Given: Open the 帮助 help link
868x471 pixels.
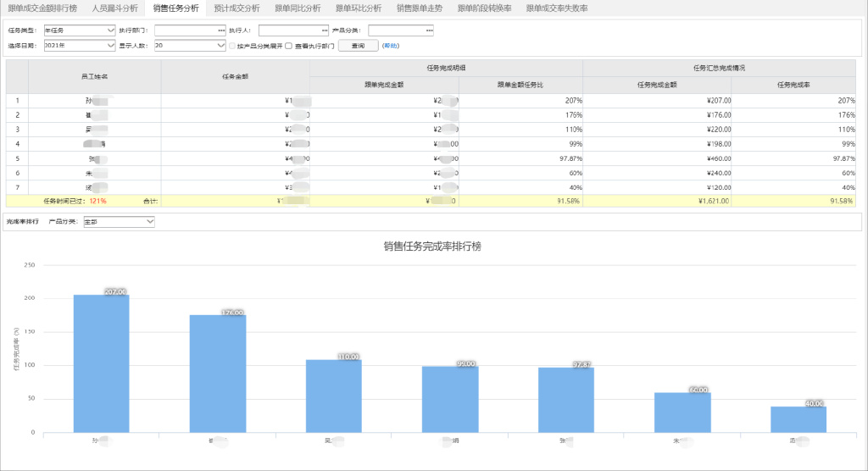Looking at the screenshot, I should pyautogui.click(x=390, y=46).
